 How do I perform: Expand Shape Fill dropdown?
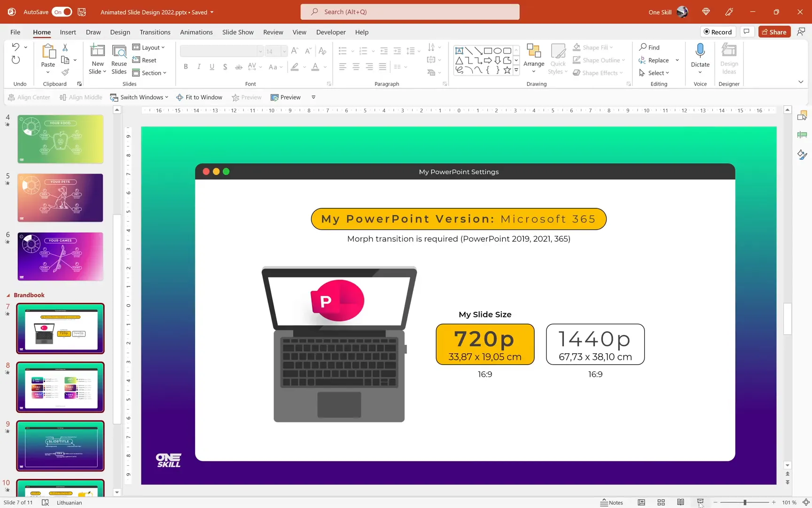point(611,48)
